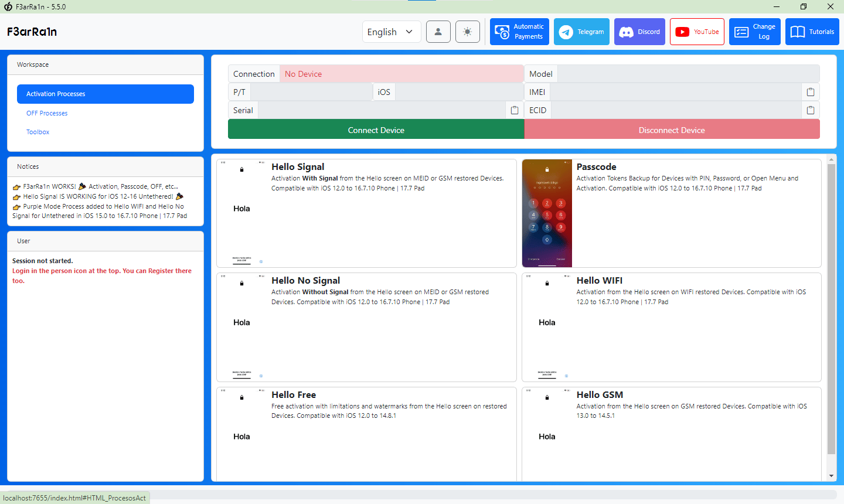Copy the ECID with clipboard icon
The height and width of the screenshot is (504, 844).
[811, 110]
